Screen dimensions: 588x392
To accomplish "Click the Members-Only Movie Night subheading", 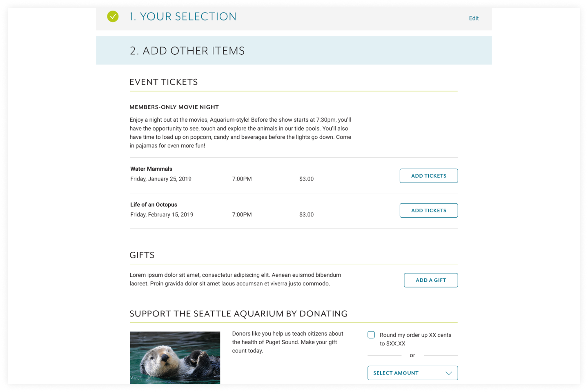I will point(174,107).
